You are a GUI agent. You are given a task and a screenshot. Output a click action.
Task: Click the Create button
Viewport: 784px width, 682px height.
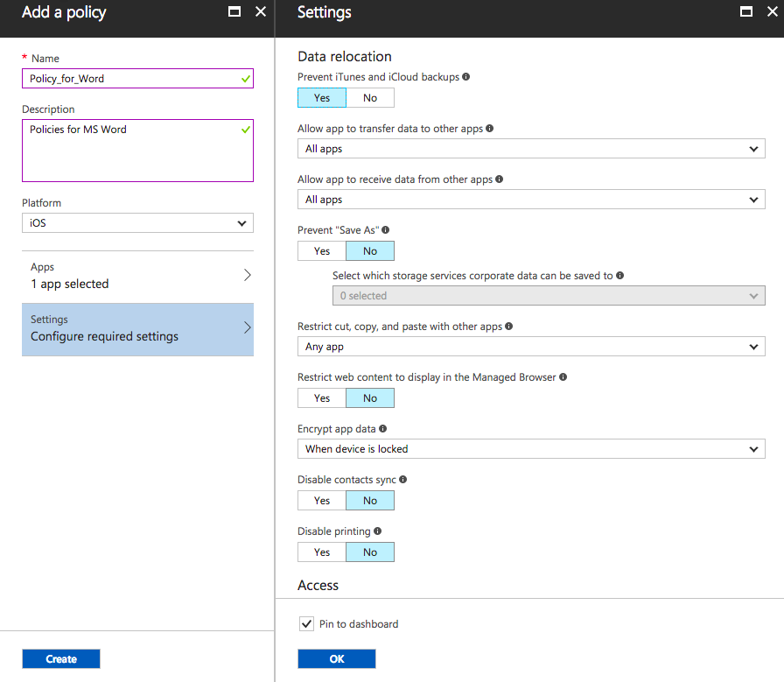61,659
